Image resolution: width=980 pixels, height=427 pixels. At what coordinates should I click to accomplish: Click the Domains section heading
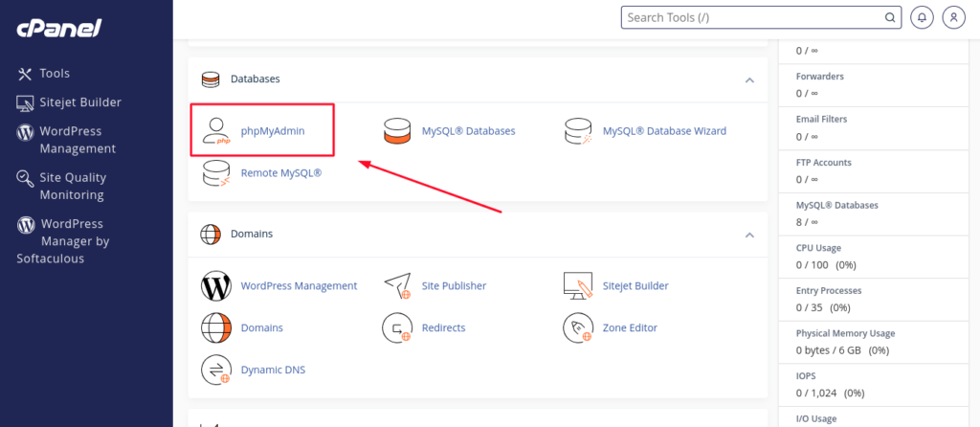[252, 235]
